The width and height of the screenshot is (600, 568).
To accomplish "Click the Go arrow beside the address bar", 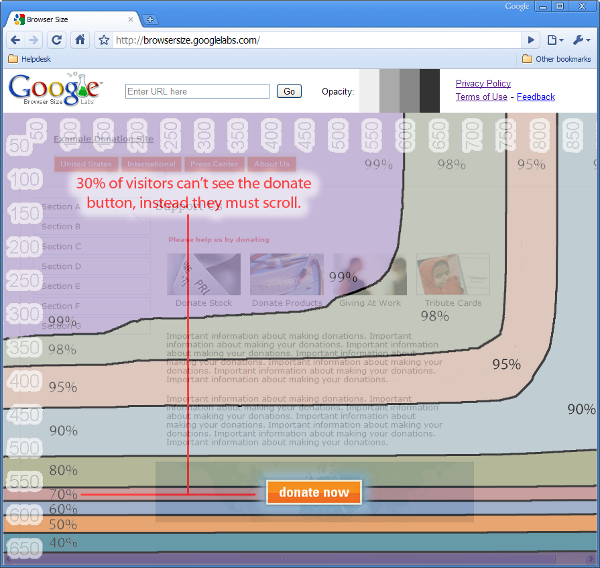I will click(531, 40).
